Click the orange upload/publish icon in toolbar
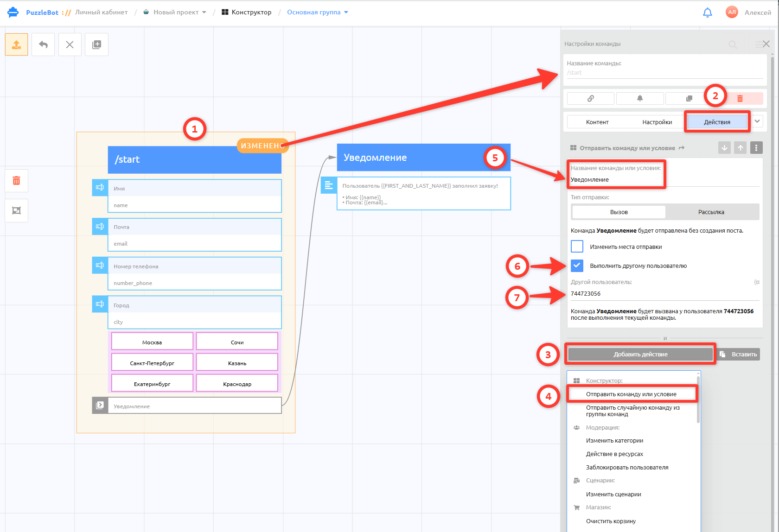 pos(16,44)
